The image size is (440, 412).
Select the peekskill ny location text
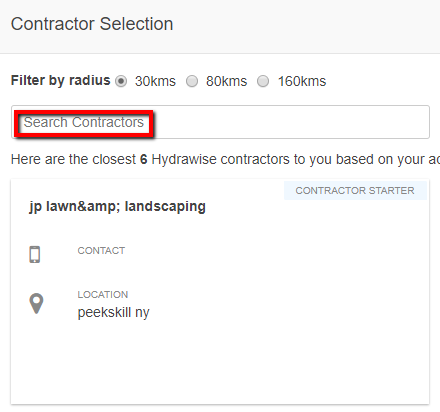(113, 313)
